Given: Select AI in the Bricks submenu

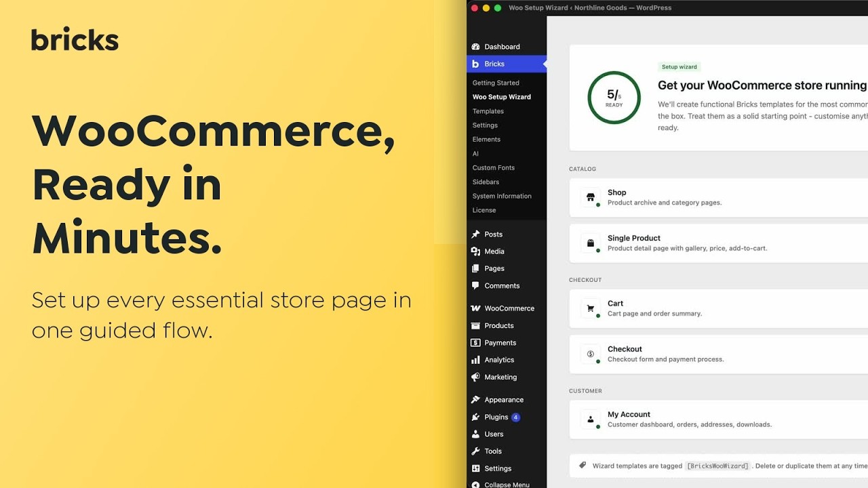Looking at the screenshot, I should click(475, 154).
